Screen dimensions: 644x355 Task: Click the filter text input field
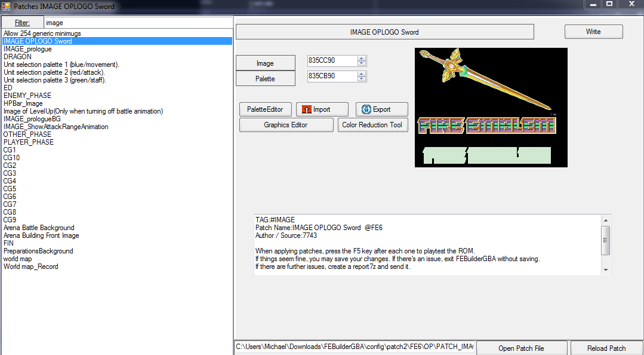(x=137, y=23)
